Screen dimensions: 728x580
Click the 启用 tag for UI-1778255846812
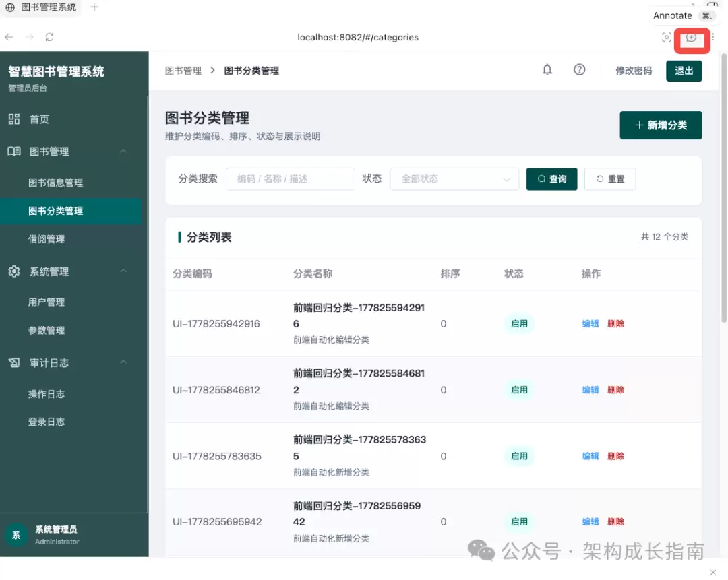(519, 390)
